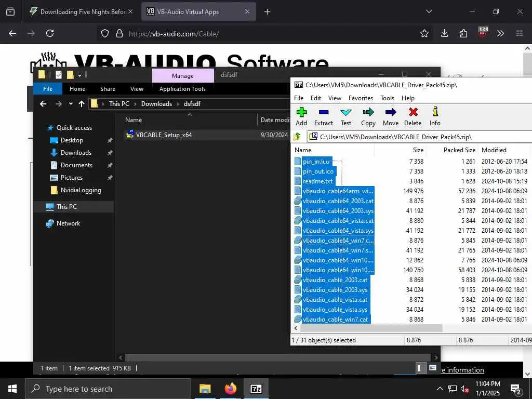Click the 7-Zip archive path field
Viewport: 532px width, 399px height.
click(x=420, y=137)
